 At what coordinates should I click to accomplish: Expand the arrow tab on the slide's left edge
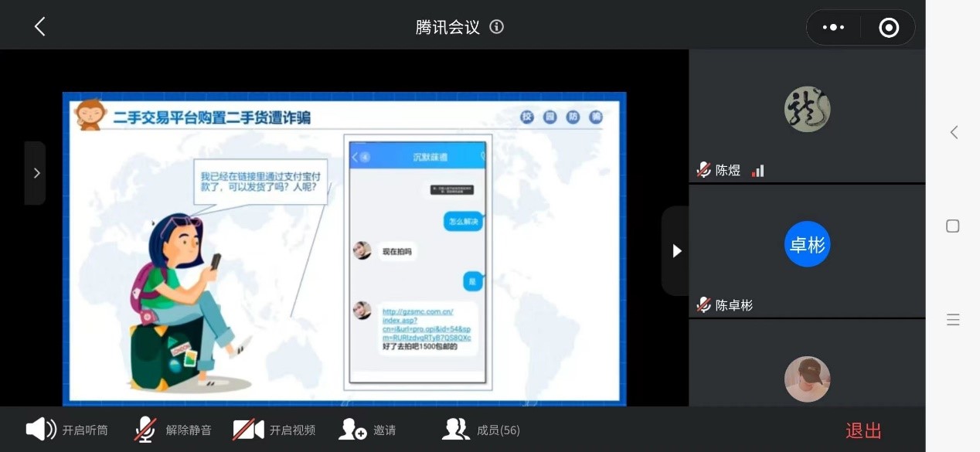(36, 173)
